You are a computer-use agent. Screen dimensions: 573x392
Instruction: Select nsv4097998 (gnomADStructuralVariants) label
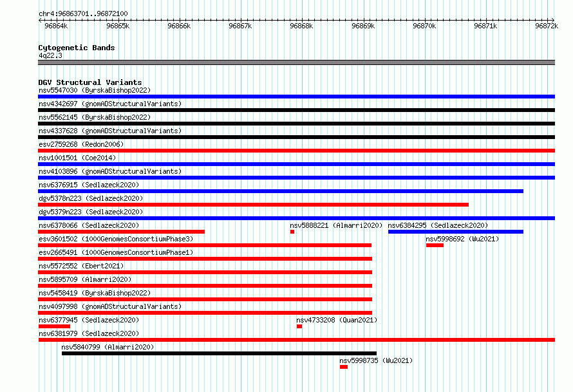110,306
